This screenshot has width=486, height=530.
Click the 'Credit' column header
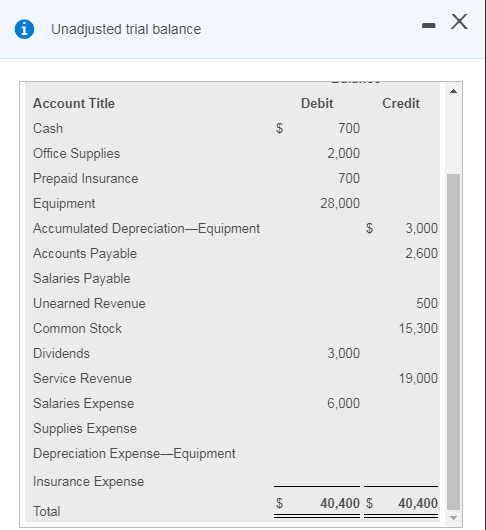coord(401,103)
